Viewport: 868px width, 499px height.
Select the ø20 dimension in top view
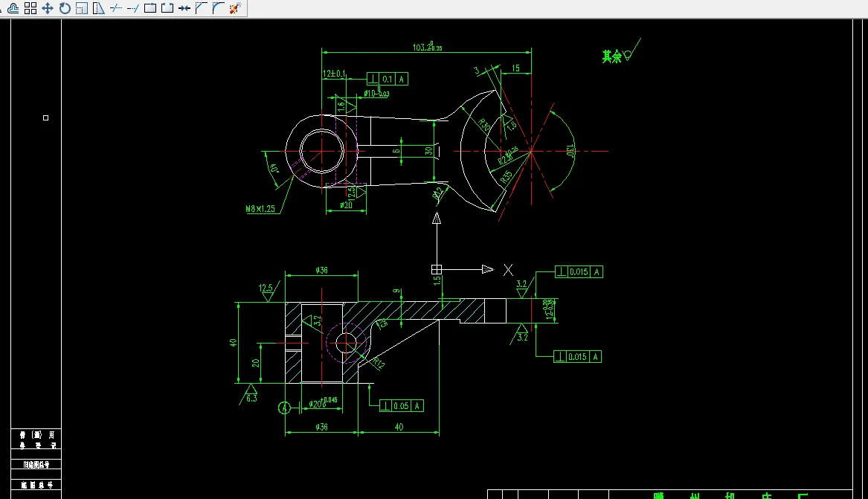pos(346,205)
